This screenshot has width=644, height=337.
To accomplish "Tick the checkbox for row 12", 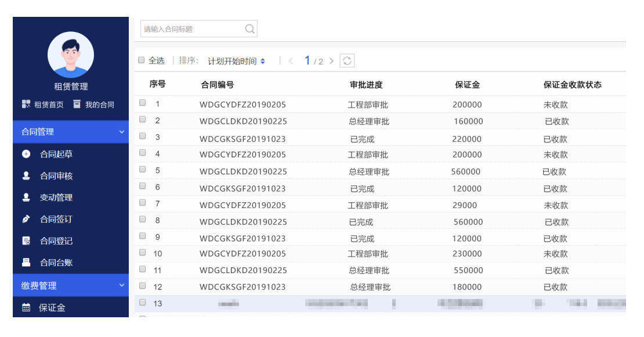I will click(143, 285).
